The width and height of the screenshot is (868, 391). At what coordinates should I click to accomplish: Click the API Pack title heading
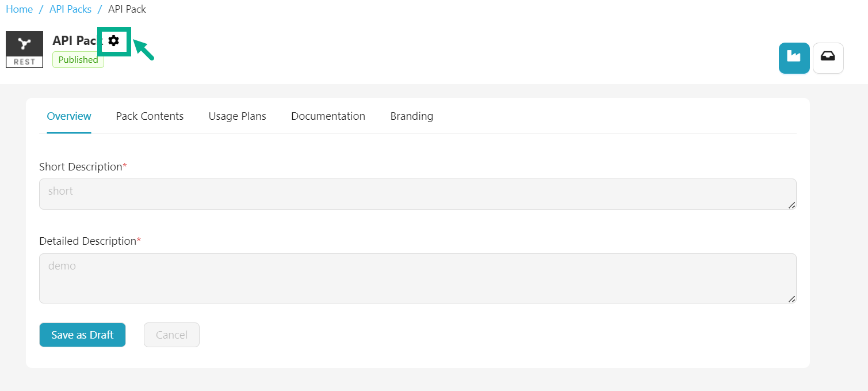[x=77, y=41]
